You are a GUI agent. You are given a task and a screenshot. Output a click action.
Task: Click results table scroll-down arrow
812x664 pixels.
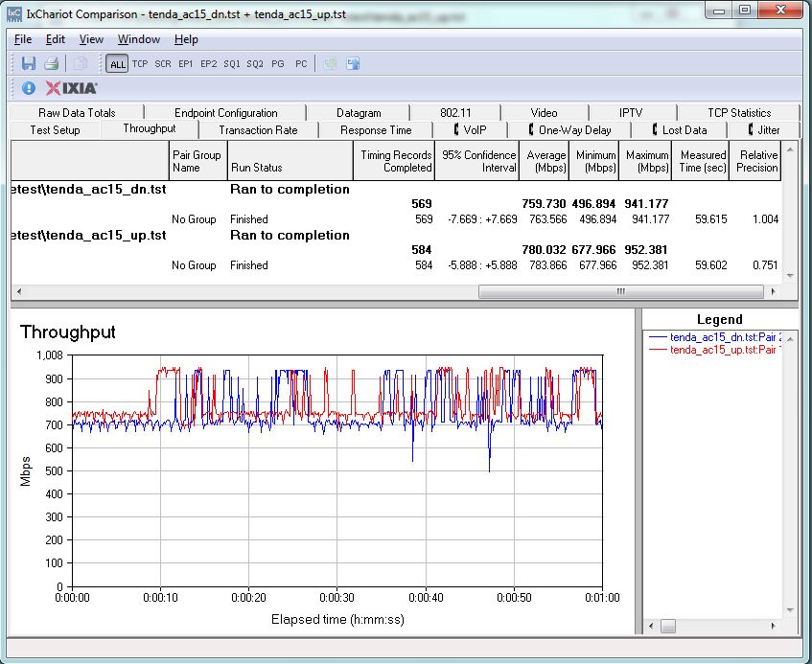pos(790,276)
